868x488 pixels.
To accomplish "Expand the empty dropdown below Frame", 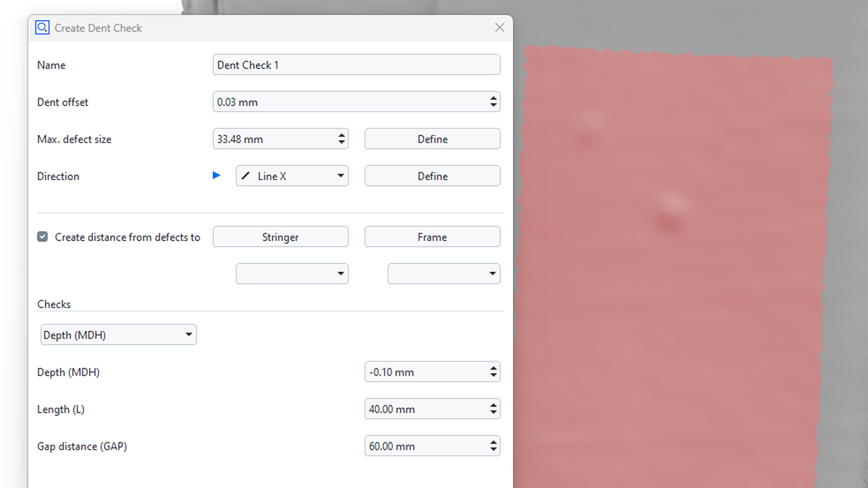I will coord(492,273).
